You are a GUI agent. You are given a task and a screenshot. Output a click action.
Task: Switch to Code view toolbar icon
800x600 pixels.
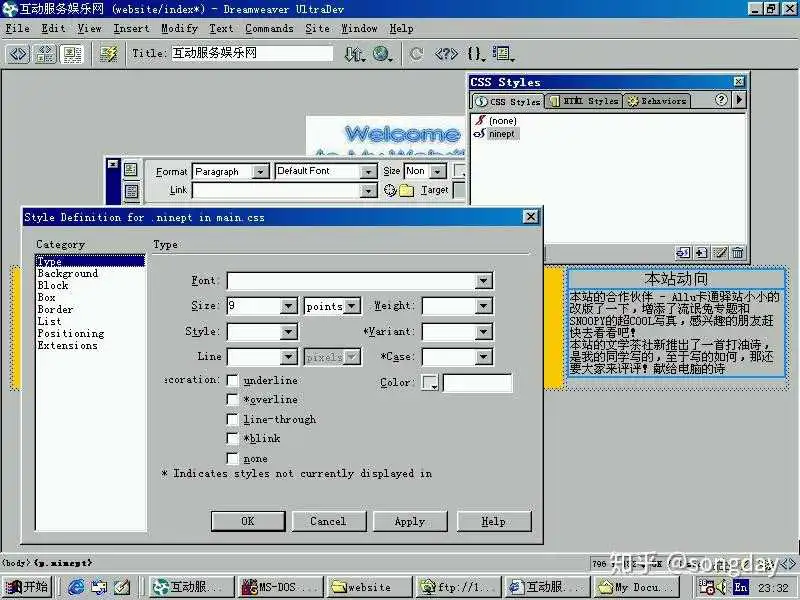[18, 54]
